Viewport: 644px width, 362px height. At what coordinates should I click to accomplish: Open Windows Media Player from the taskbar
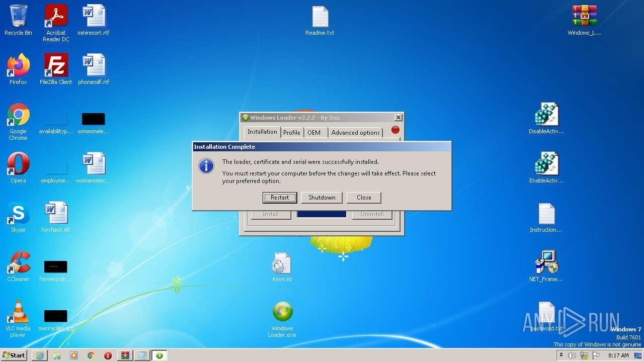pos(74,355)
